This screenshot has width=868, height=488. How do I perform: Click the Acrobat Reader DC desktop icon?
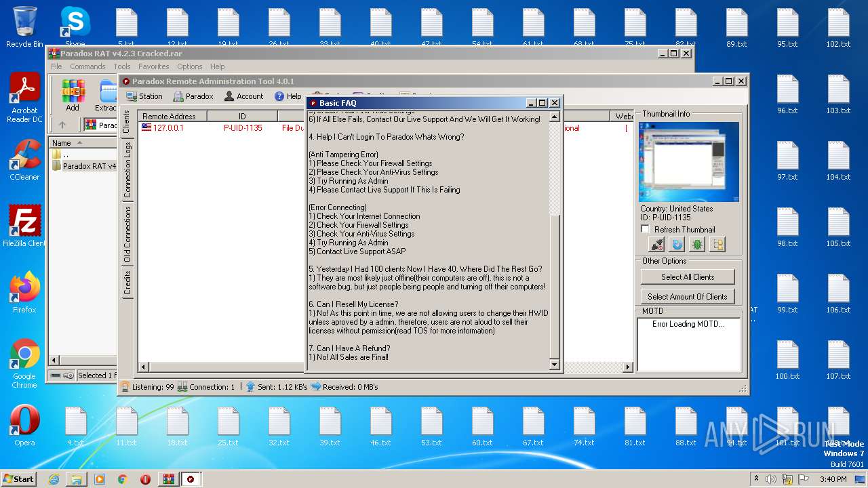pos(24,98)
